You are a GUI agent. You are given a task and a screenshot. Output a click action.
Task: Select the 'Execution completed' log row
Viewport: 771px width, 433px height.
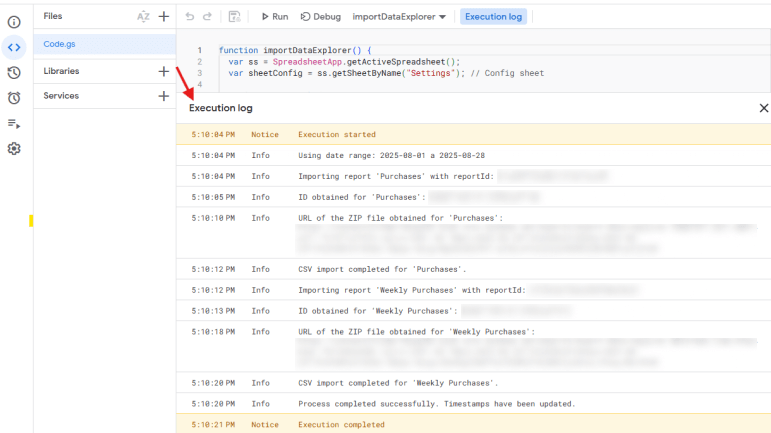474,424
